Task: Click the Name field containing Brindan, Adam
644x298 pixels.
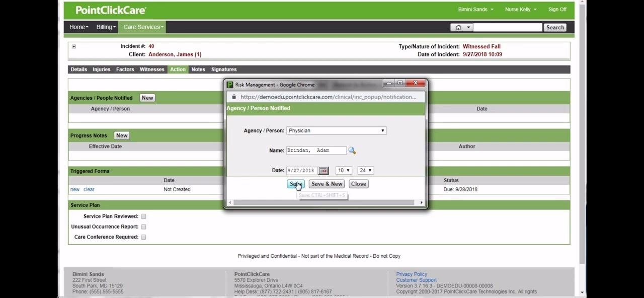Action: pos(316,151)
